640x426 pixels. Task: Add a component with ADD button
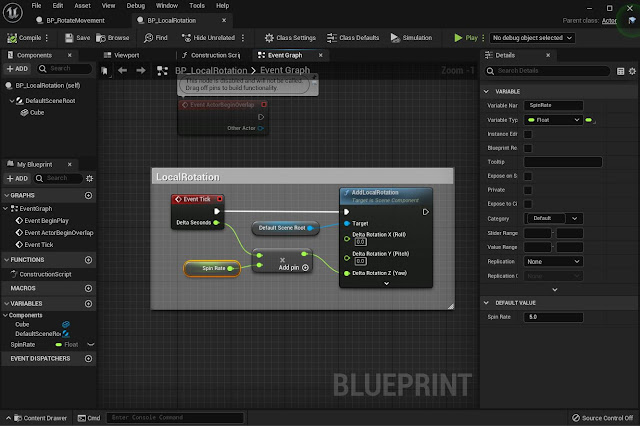pyautogui.click(x=17, y=69)
